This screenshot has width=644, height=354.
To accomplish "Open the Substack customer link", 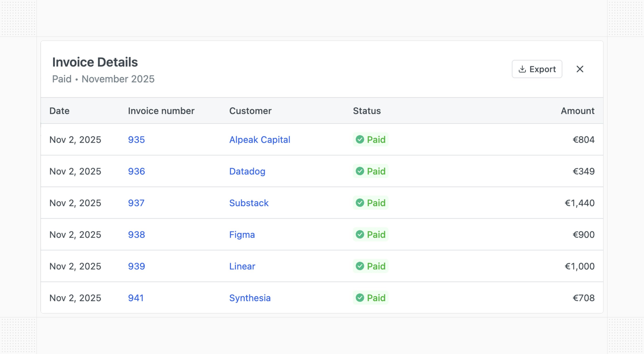I will (249, 203).
